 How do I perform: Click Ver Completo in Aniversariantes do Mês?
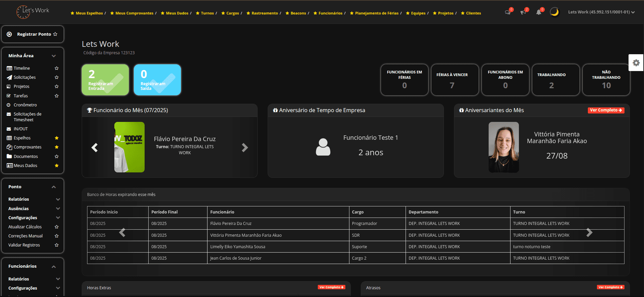[606, 110]
